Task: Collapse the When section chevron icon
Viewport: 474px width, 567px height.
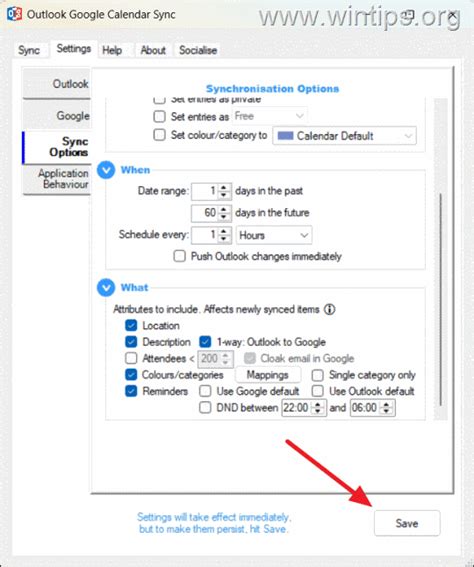Action: 106,170
